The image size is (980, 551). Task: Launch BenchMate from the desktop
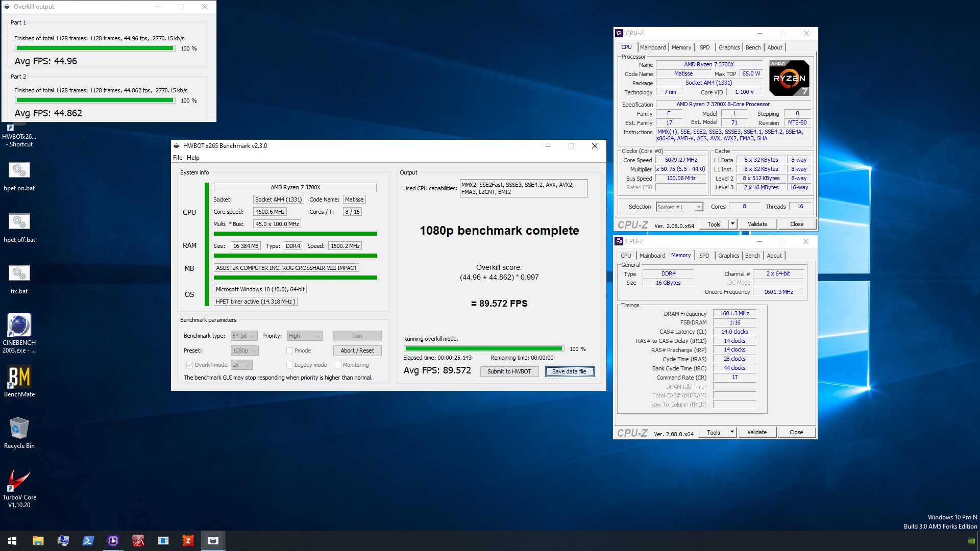point(19,382)
